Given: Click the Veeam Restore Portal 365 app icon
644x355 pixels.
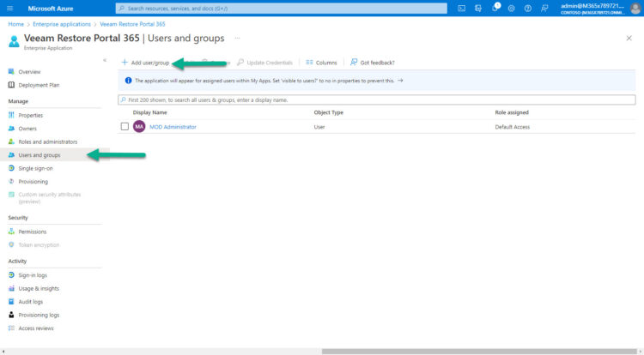Looking at the screenshot, I should [x=14, y=41].
